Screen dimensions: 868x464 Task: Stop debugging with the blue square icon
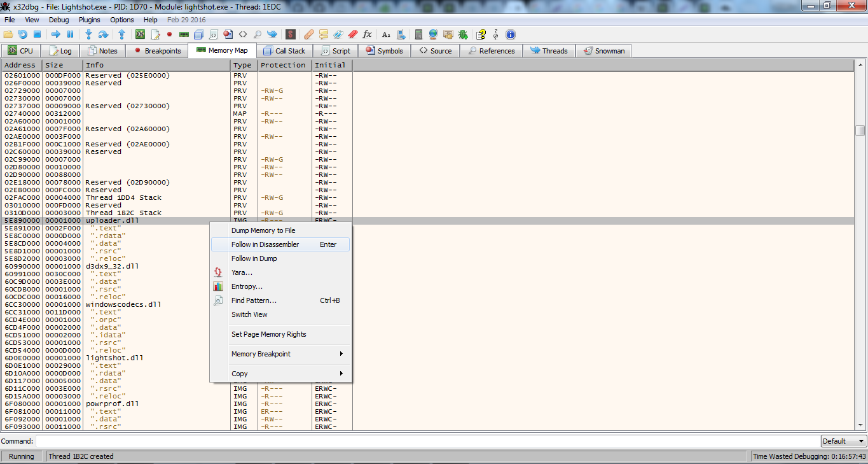37,34
